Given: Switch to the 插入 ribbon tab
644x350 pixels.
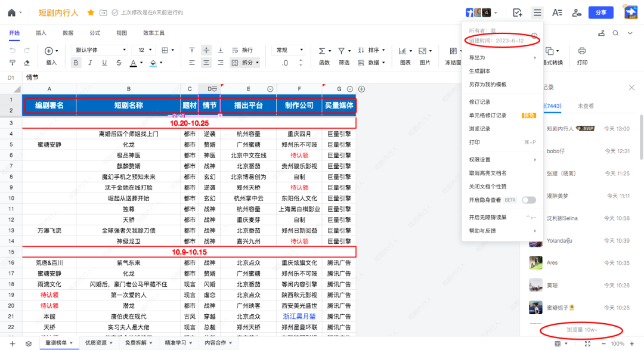Looking at the screenshot, I should [41, 33].
